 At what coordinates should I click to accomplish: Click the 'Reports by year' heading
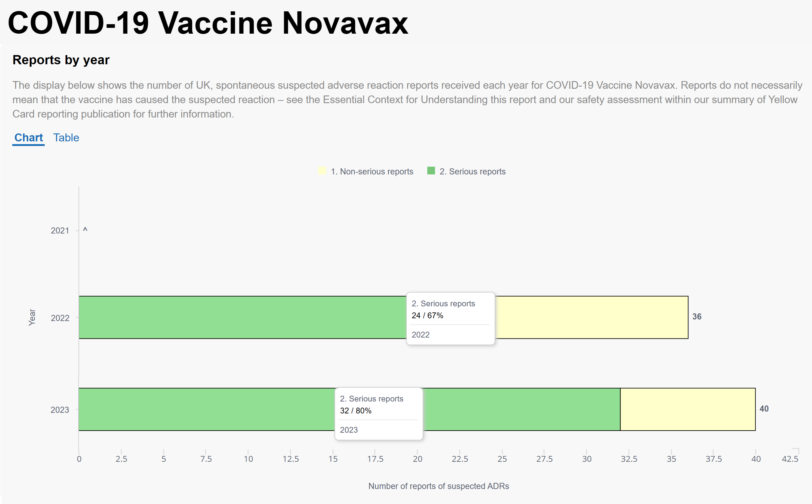pyautogui.click(x=61, y=60)
